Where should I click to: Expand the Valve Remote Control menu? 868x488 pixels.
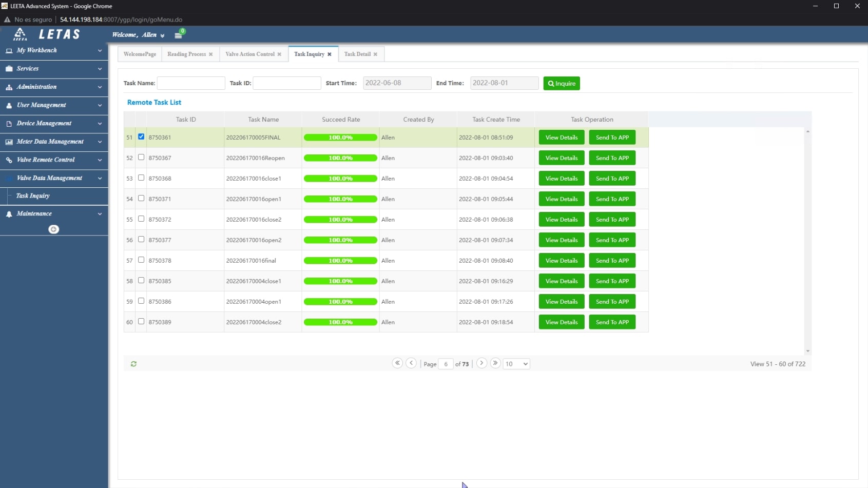pos(54,160)
